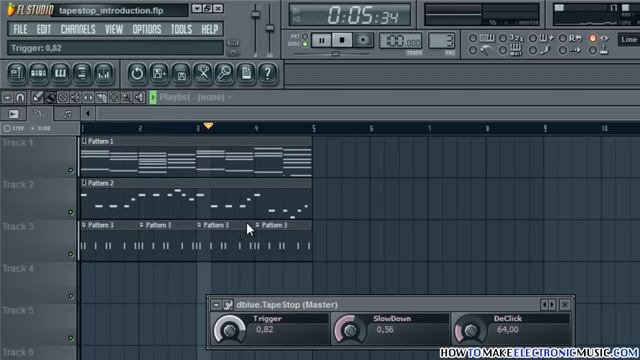Toggle the multilink joystick switch
Viewport: 640px width, 360px height.
(593, 50)
